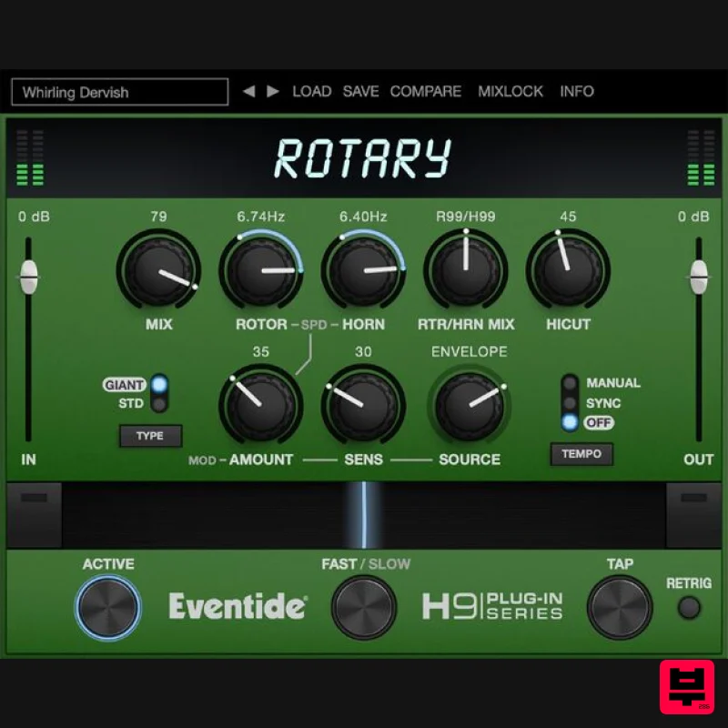
Task: Click the HORN speed knob
Action: [x=363, y=270]
